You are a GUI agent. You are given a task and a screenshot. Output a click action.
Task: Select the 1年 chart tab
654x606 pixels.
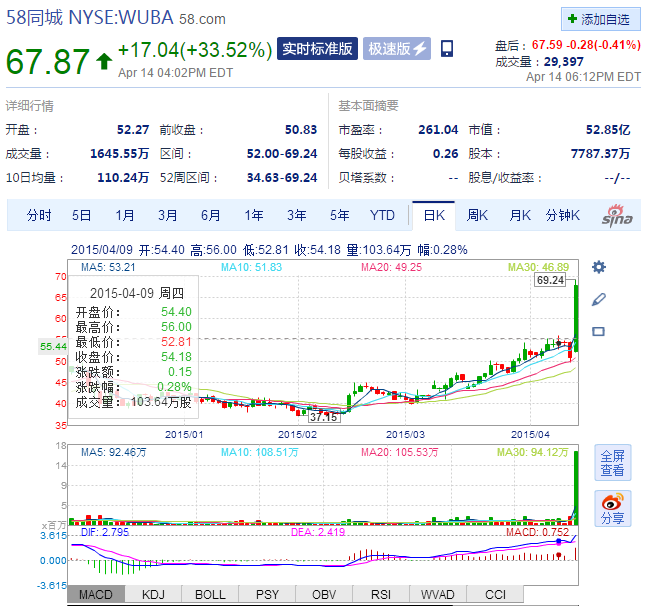click(254, 215)
